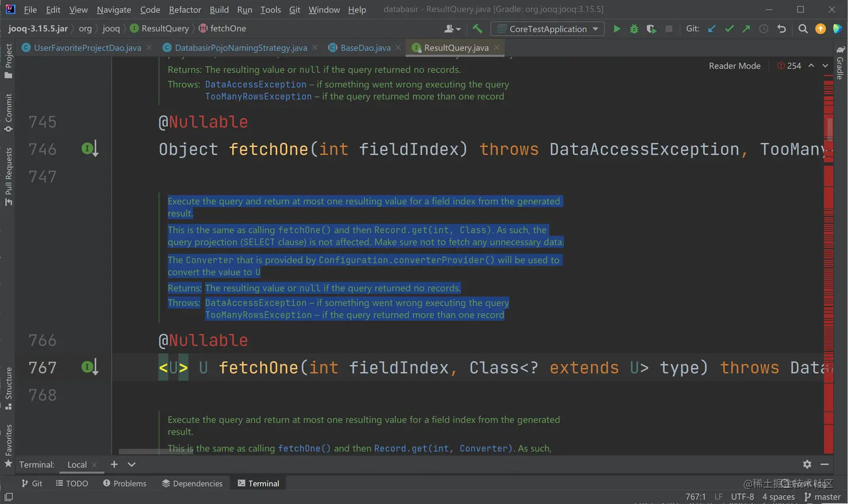Change LF line separator setting
The height and width of the screenshot is (504, 848).
(x=718, y=497)
